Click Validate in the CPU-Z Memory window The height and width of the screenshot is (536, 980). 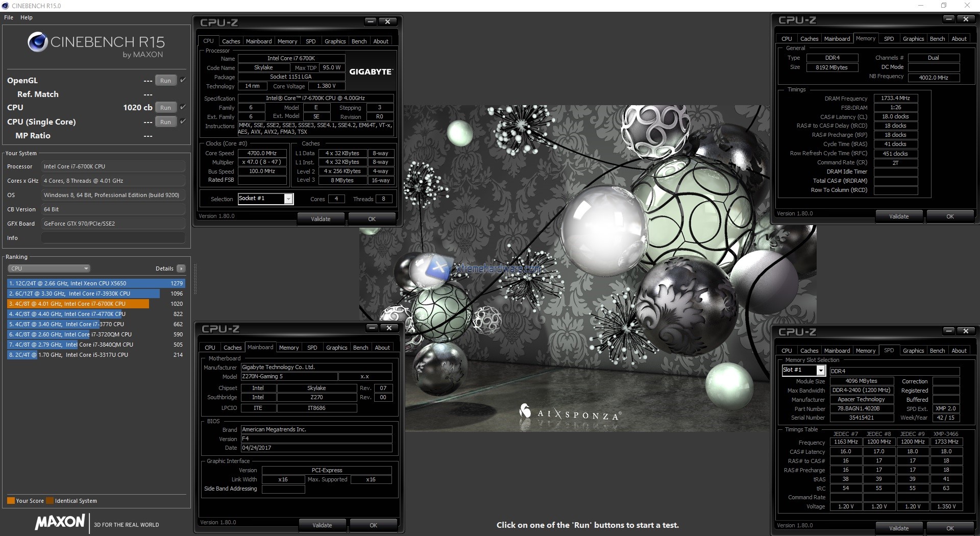point(899,216)
